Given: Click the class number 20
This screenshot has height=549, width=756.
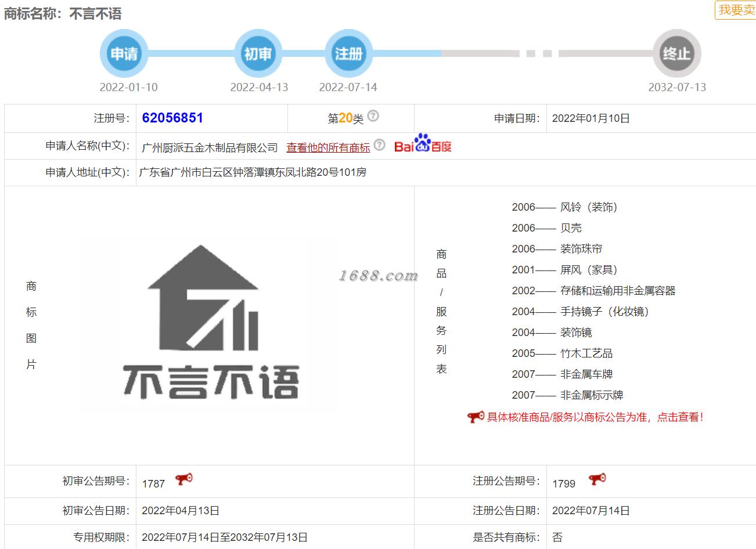Looking at the screenshot, I should pos(345,118).
